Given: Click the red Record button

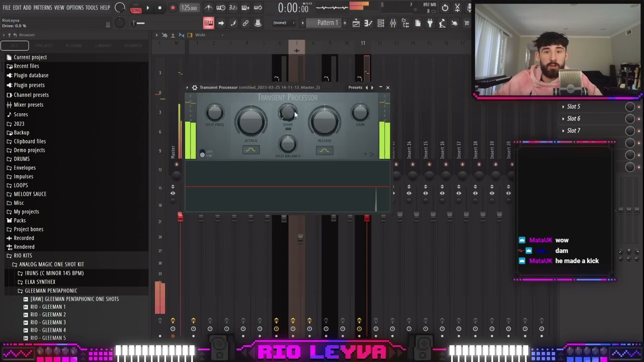Looking at the screenshot, I should pyautogui.click(x=173, y=8).
